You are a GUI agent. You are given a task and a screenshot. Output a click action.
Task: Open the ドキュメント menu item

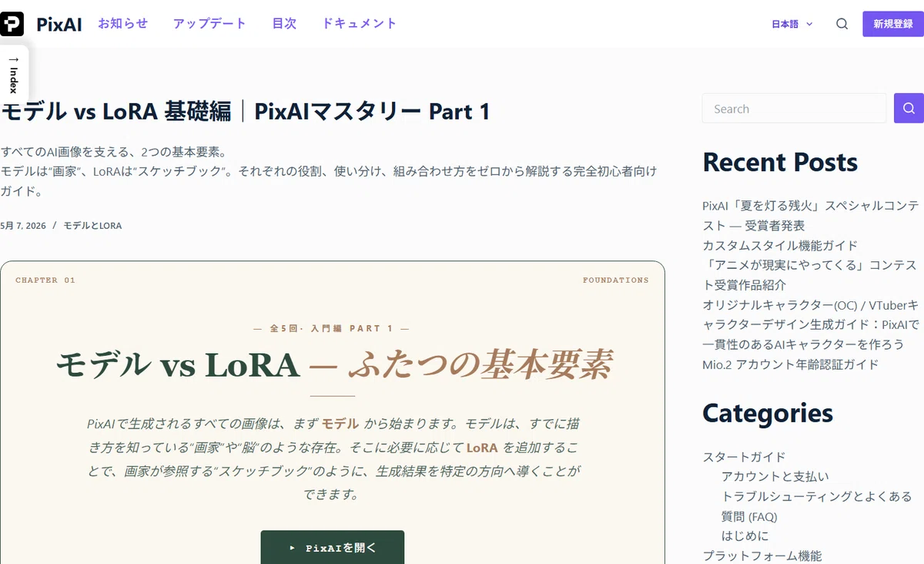pos(359,23)
